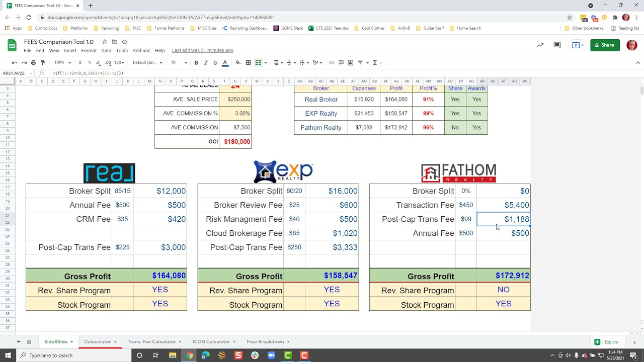Screen dimensions: 644x362
Task: Open the fill color picker
Action: [238, 63]
